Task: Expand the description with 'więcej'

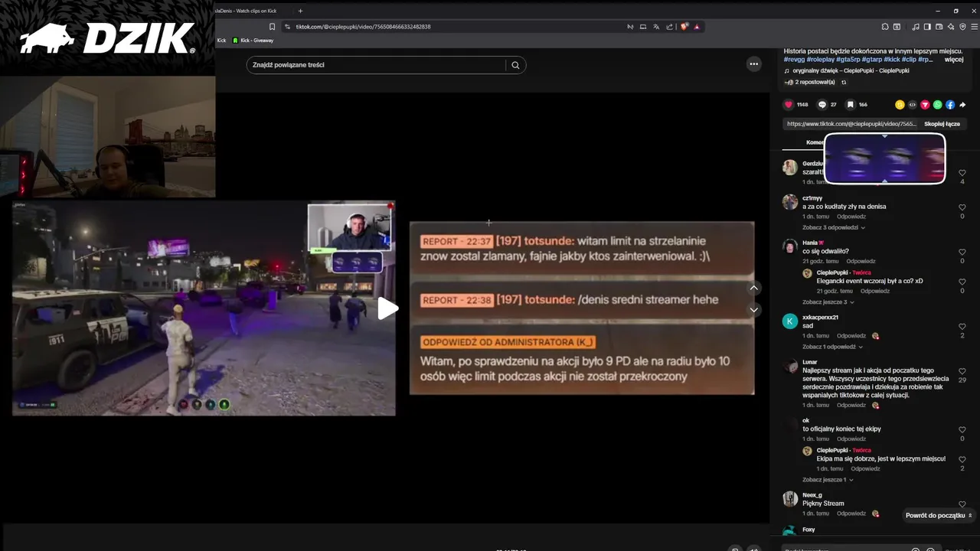Action: [x=953, y=59]
